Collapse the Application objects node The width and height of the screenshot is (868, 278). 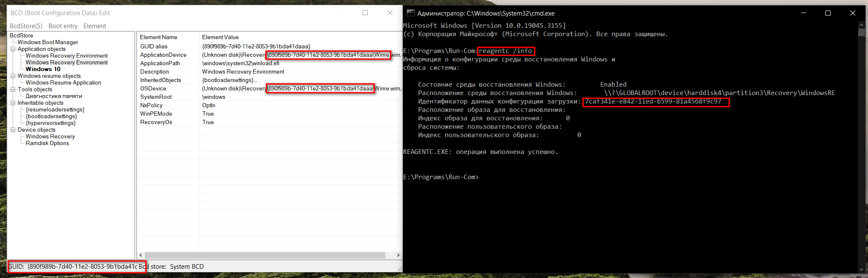(x=13, y=49)
